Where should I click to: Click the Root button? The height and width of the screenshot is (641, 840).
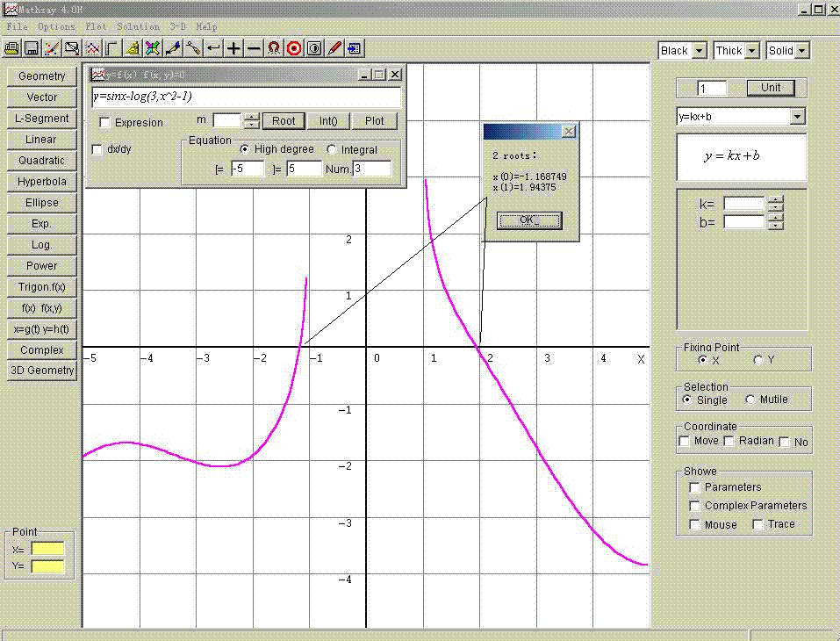[x=284, y=121]
